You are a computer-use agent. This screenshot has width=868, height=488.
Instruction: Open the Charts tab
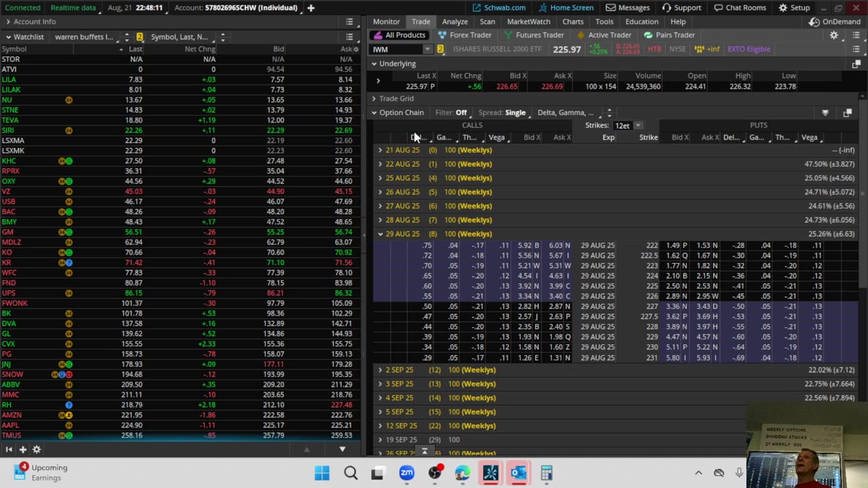pos(572,22)
